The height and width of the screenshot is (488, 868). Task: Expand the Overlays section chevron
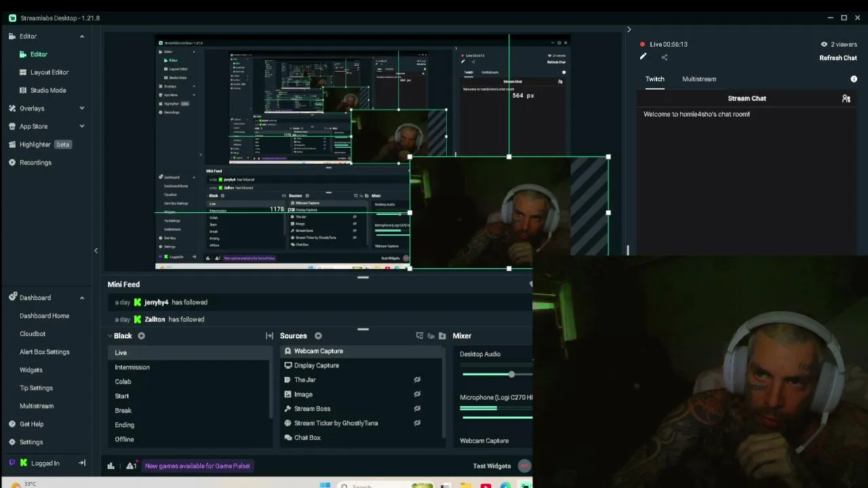[82, 108]
